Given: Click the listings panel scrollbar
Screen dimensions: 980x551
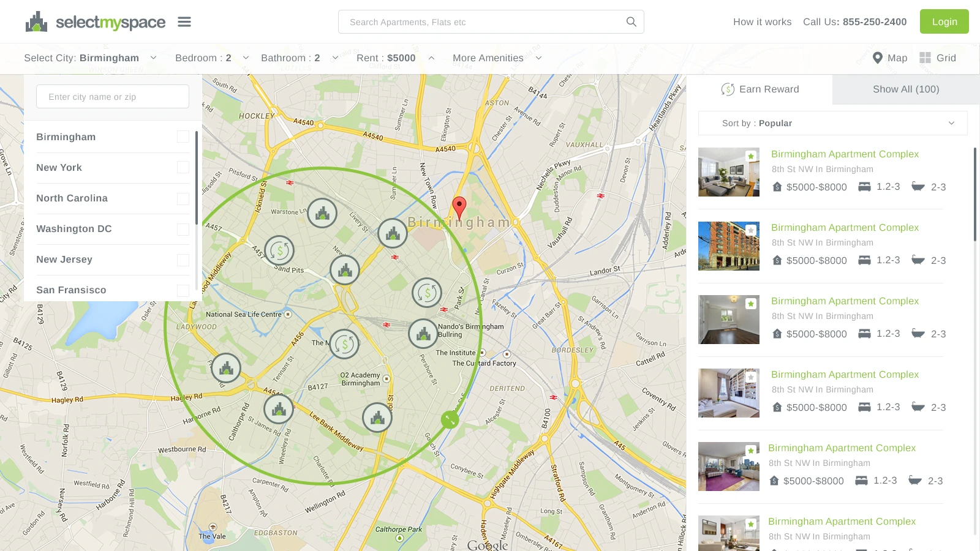Looking at the screenshot, I should (975, 193).
